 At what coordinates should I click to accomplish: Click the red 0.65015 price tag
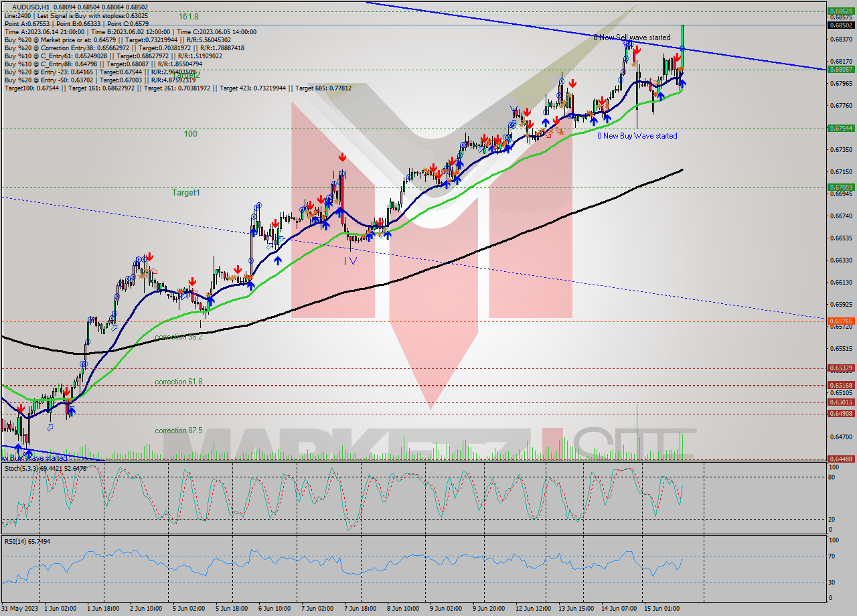[x=841, y=402]
